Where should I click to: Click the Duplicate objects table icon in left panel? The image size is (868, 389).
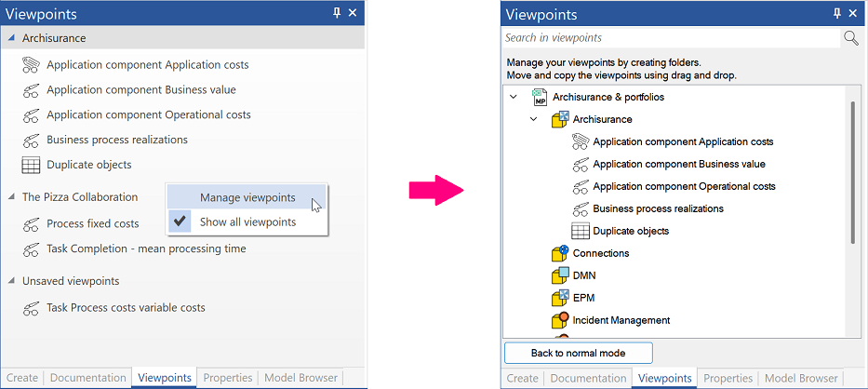(x=31, y=165)
